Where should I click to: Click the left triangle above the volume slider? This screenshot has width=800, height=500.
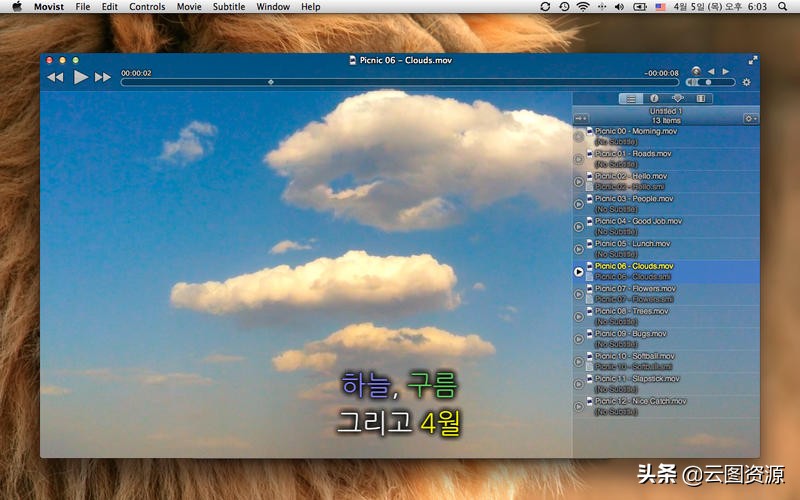click(711, 71)
